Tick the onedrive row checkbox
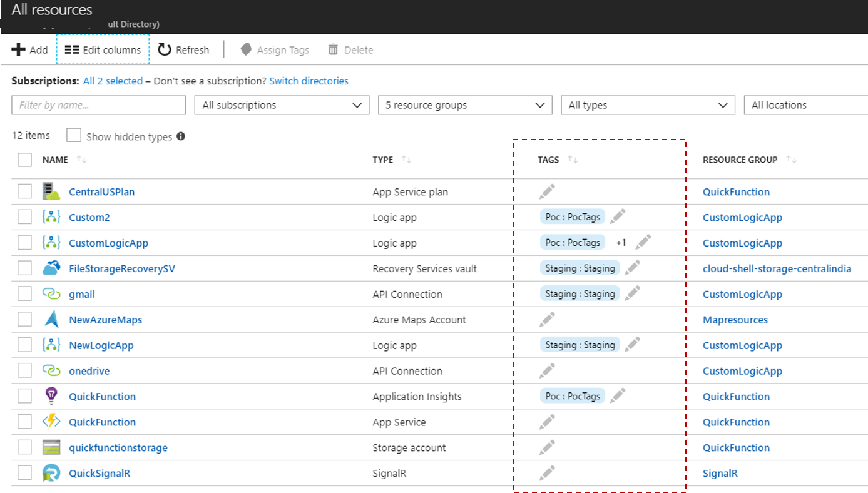 [x=24, y=371]
